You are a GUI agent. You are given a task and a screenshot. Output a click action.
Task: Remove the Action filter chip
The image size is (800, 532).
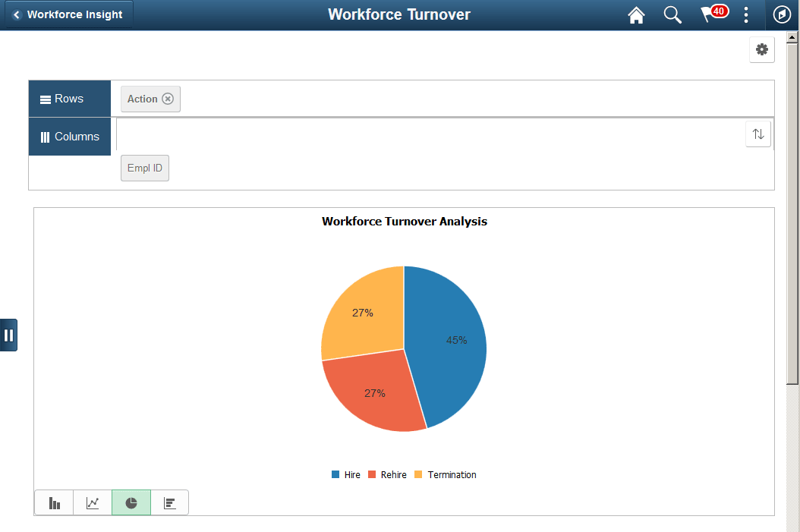166,99
